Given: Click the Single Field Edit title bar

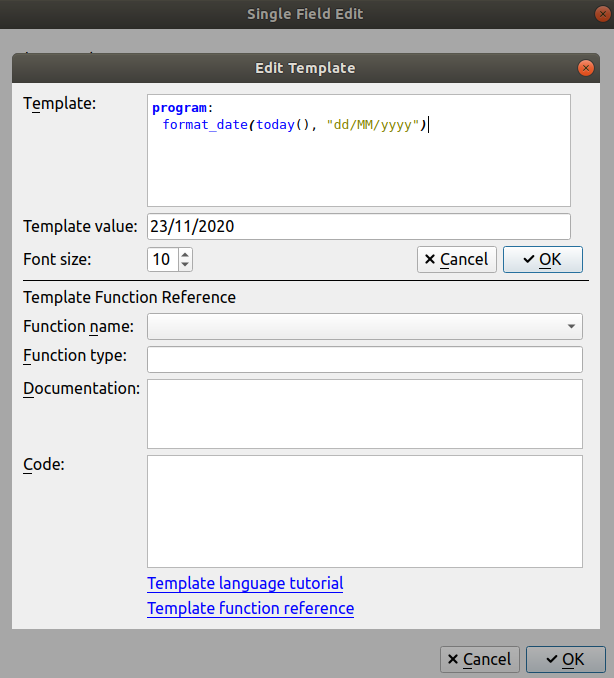Looking at the screenshot, I should point(305,14).
